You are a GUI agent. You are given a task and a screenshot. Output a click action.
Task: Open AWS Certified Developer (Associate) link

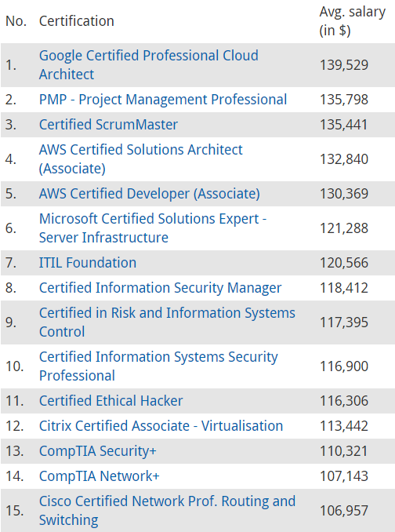(x=150, y=194)
